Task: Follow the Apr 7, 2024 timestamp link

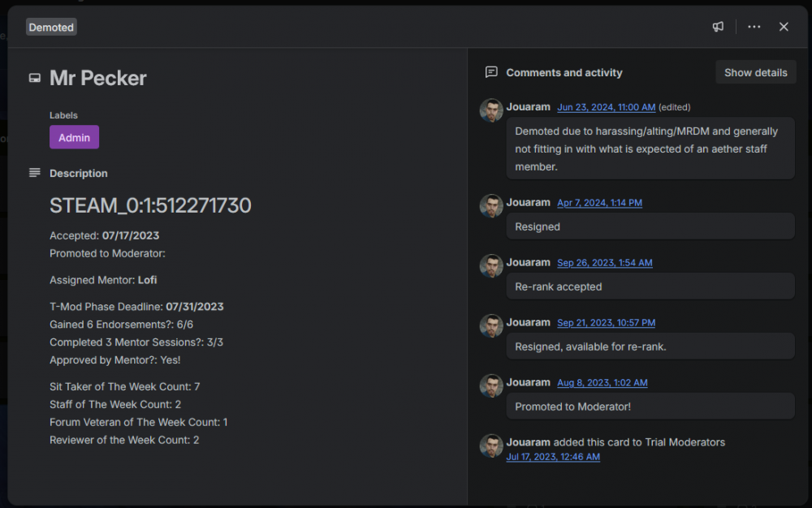Action: point(599,203)
